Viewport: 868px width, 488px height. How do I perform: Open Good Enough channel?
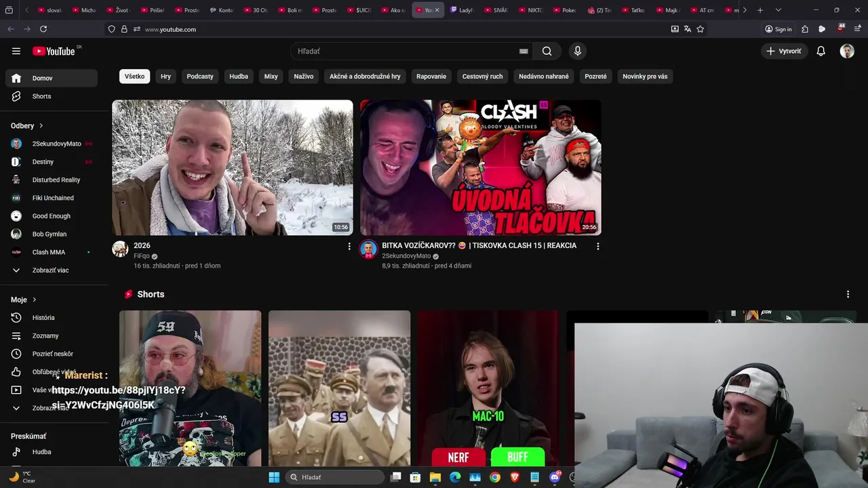point(52,216)
